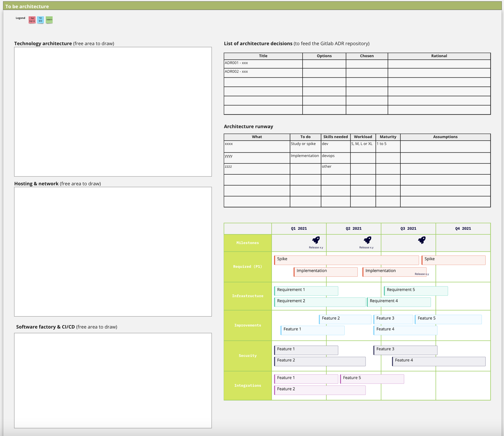Image resolution: width=504 pixels, height=436 pixels.
Task: Select the blue TO DO sticky note
Action: click(40, 20)
